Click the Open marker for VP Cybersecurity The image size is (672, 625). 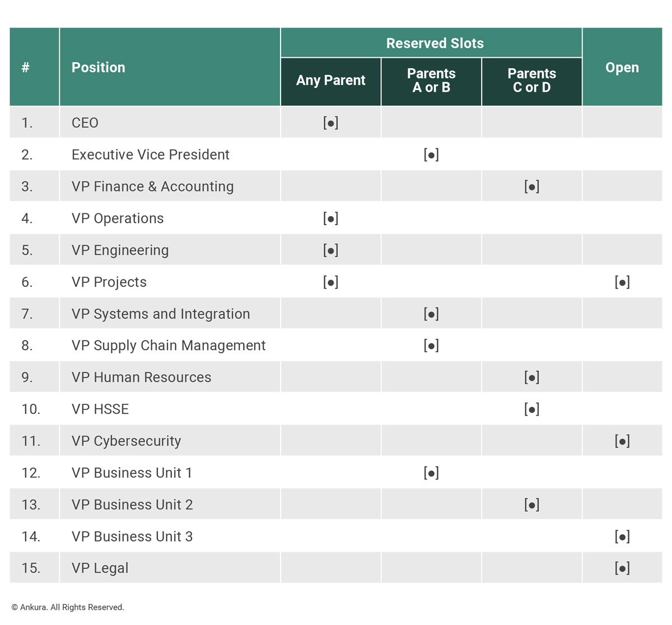click(x=622, y=441)
